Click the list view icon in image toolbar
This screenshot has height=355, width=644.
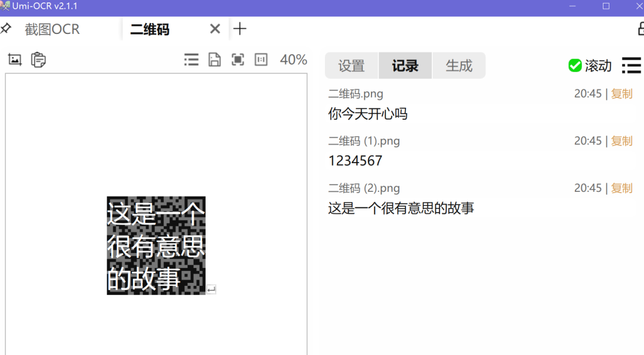191,60
